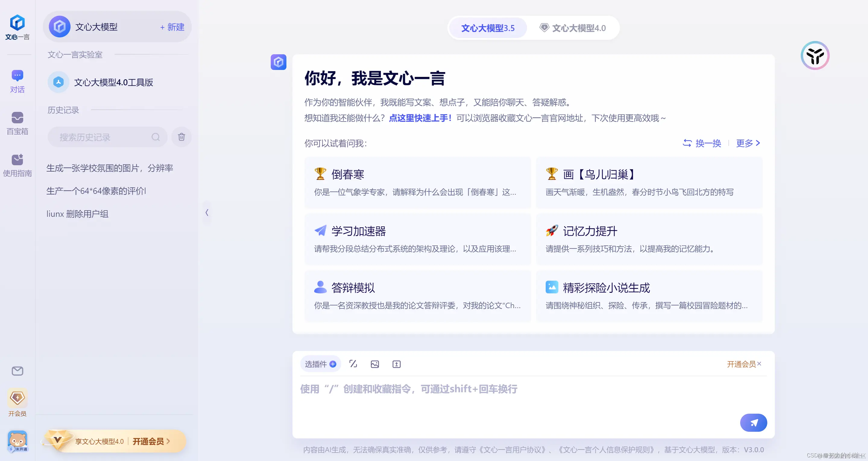This screenshot has width=868, height=461.
Task: Click trophy icon on 倒春寒 card
Action: pos(320,174)
